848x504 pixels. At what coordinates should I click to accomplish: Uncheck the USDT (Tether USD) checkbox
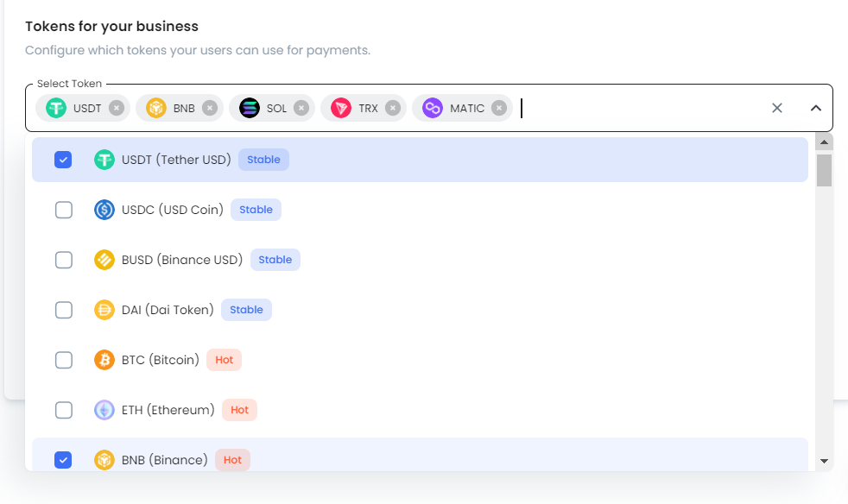point(63,160)
